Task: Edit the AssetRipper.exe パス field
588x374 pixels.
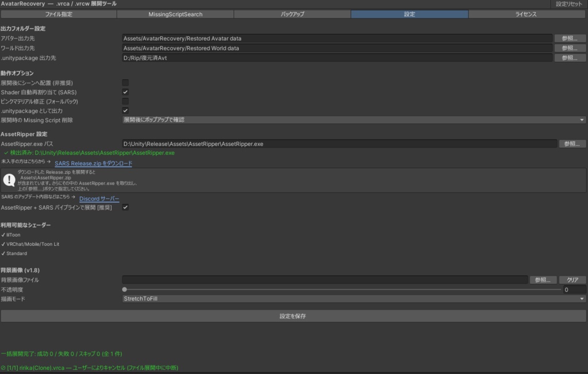Action: [339, 144]
